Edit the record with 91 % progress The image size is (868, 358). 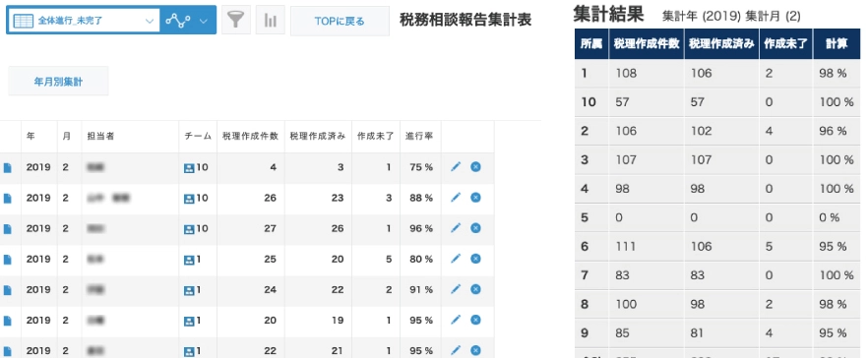pos(456,289)
